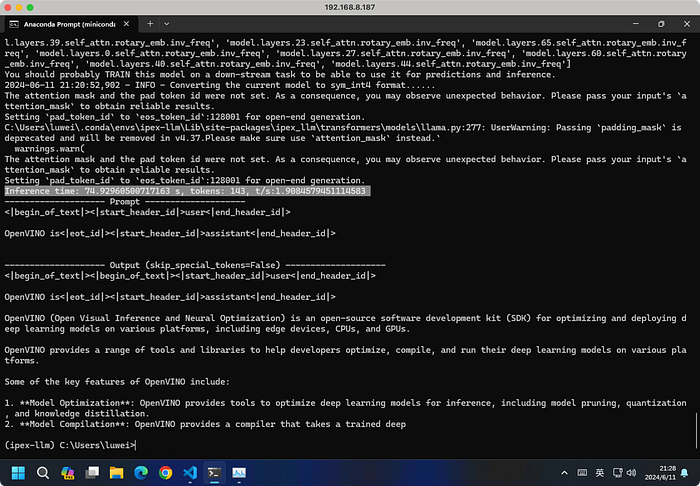Toggle the 英 input method indicator

[600, 473]
